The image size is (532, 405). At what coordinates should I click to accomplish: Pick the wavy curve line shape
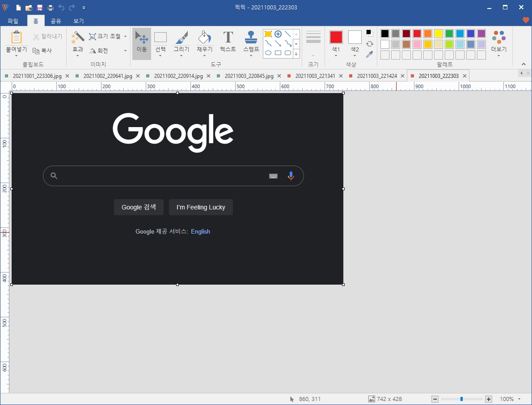point(268,43)
